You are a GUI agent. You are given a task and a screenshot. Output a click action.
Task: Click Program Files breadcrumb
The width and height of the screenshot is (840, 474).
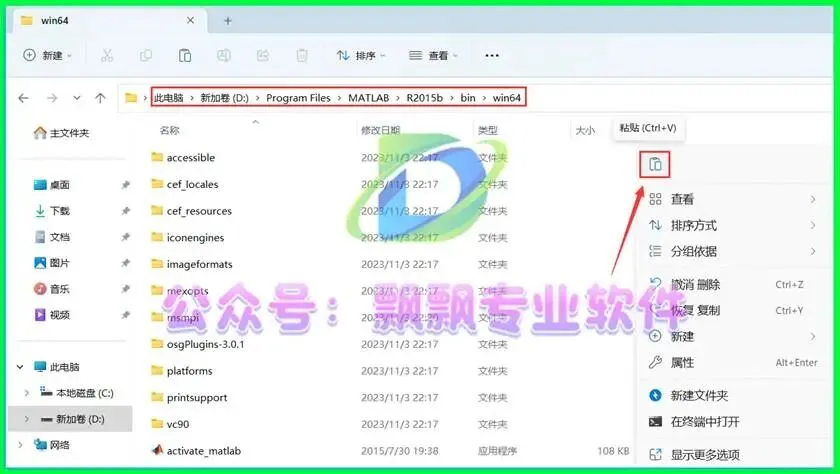[x=298, y=98]
